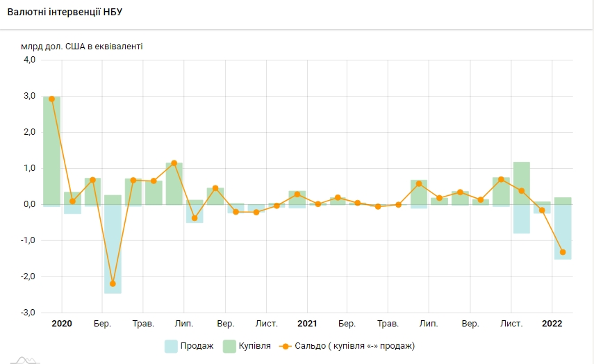Click the y-axis unit caption млрд дол. США
Image resolution: width=594 pixels, height=364 pixels.
(x=82, y=47)
